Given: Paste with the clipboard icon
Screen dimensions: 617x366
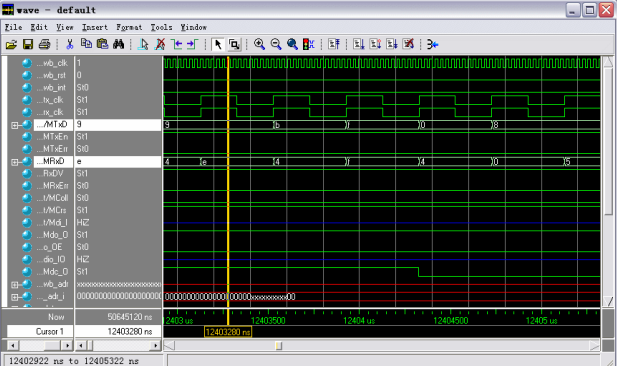Looking at the screenshot, I should pos(102,44).
